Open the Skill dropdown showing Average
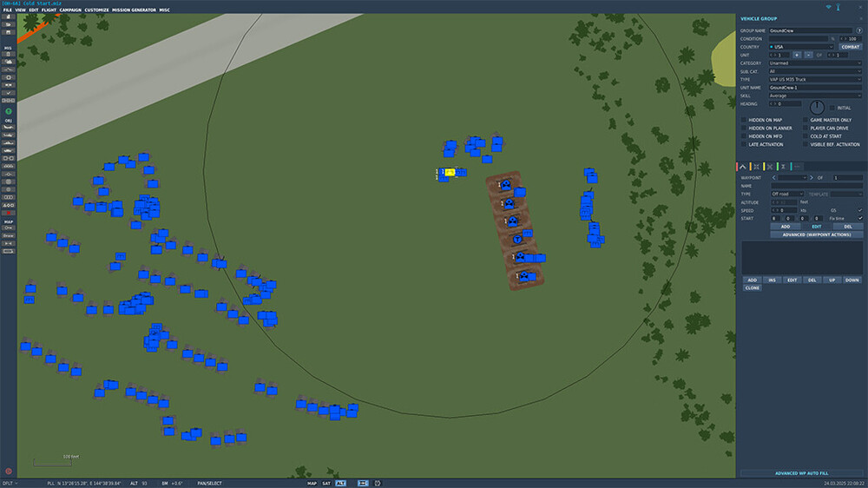The image size is (868, 488). click(x=815, y=96)
